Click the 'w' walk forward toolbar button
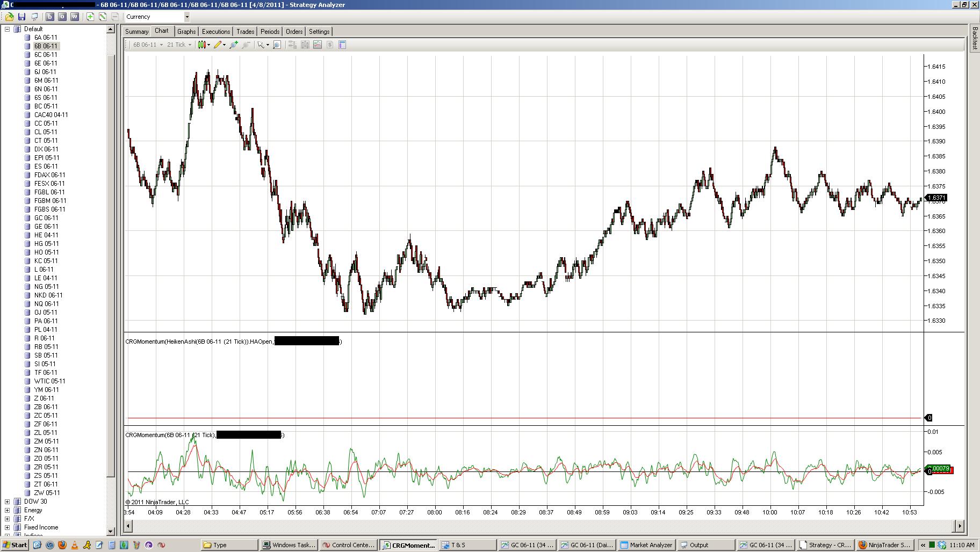The image size is (980, 552). point(74,17)
